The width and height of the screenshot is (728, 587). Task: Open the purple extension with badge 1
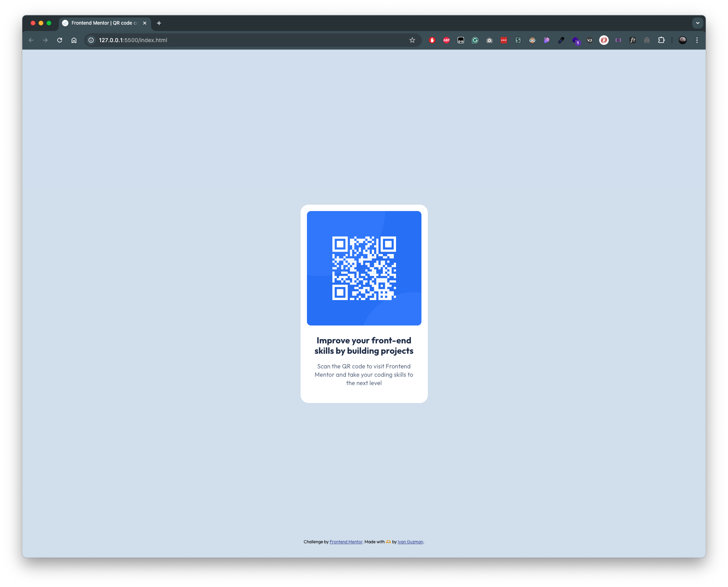click(575, 41)
